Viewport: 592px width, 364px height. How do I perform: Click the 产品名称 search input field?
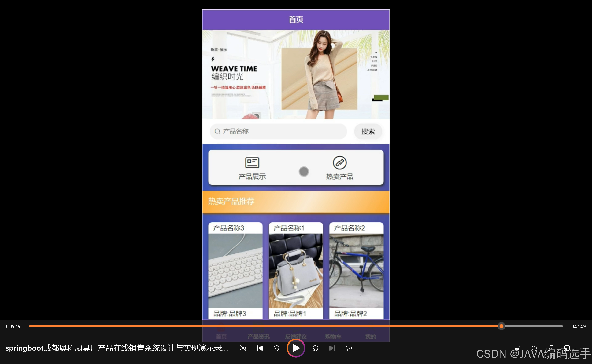(278, 131)
